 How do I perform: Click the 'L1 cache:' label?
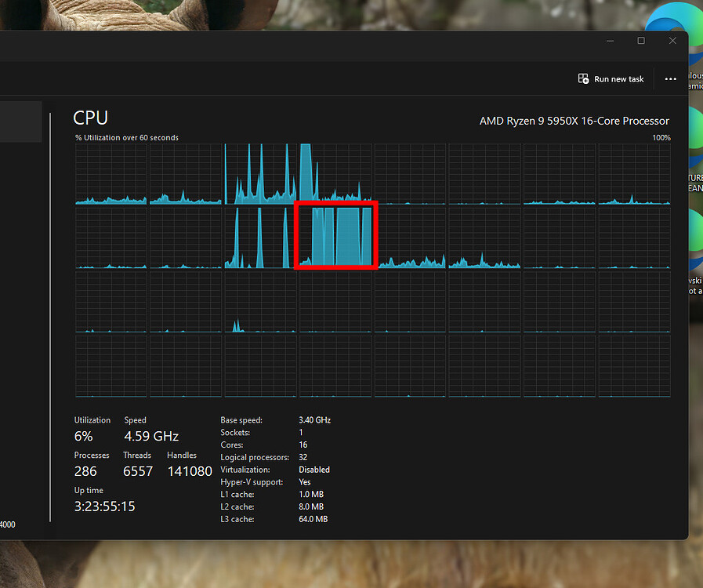point(237,494)
